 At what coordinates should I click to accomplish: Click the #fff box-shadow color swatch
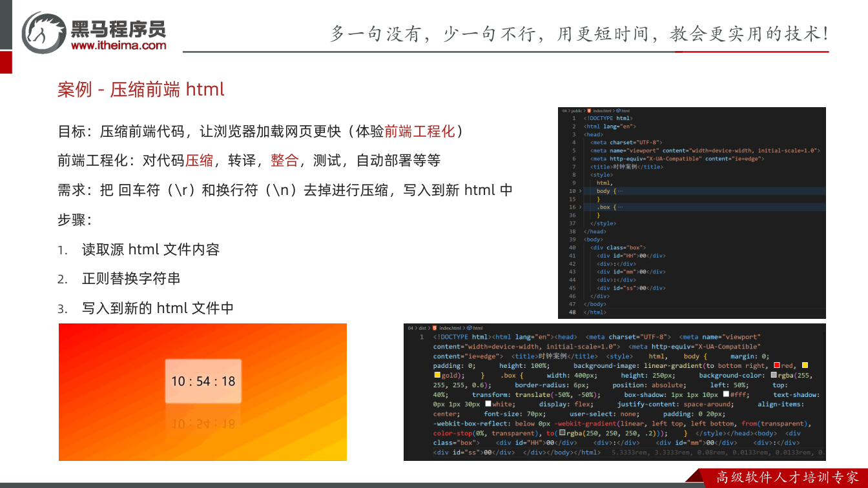726,394
